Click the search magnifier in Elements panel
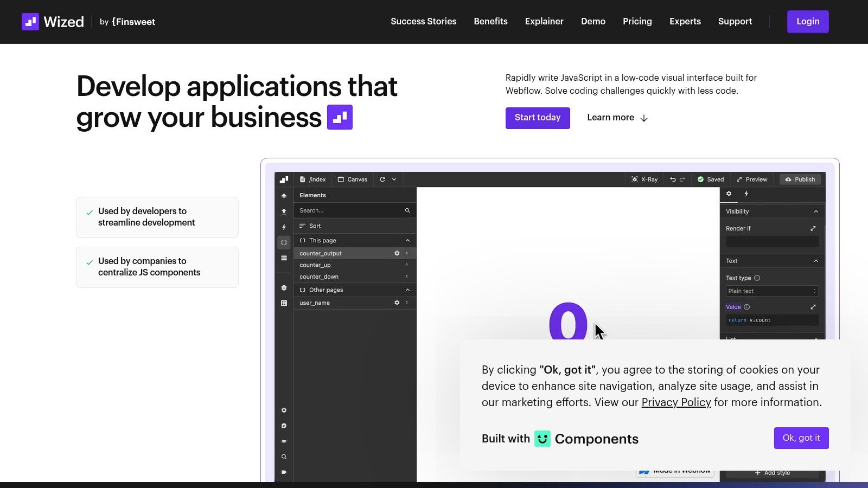The image size is (868, 488). (407, 210)
